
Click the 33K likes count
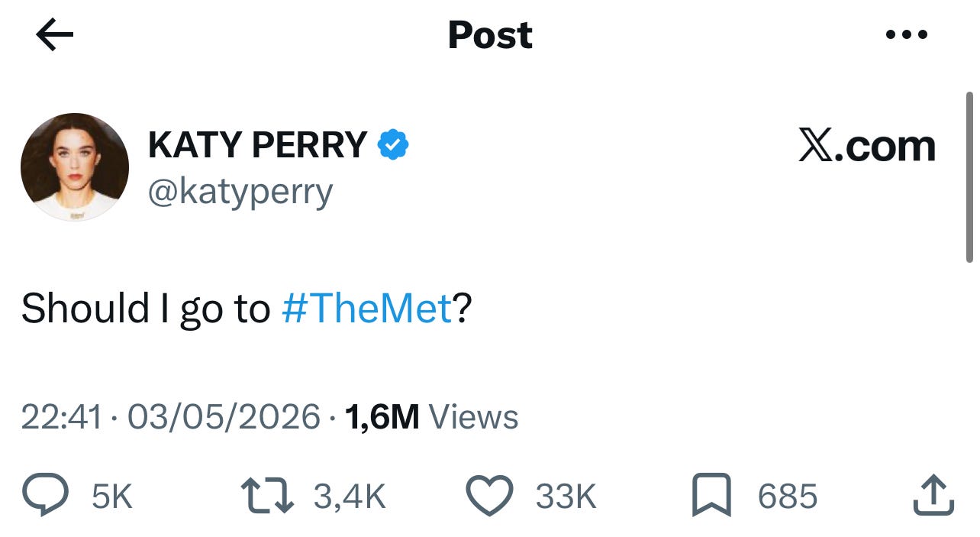(x=566, y=497)
